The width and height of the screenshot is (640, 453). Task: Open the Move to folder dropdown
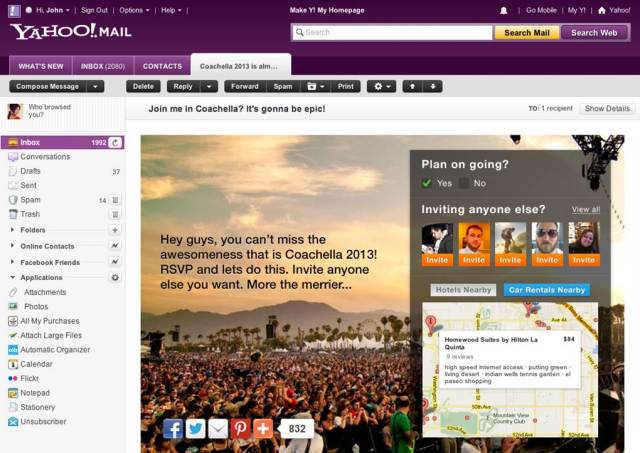click(315, 87)
